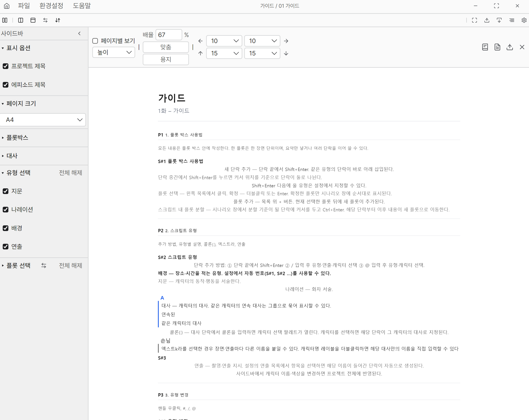529x420 pixels.
Task: Click the S#3 scene marker
Action: click(x=162, y=358)
